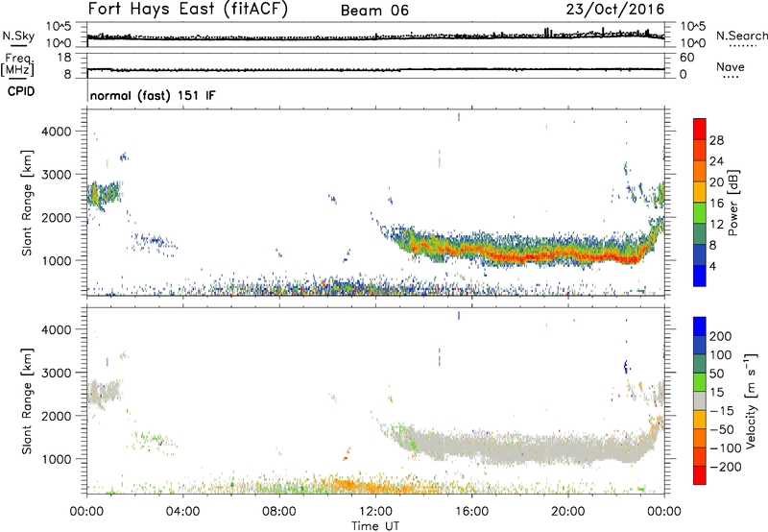The height and width of the screenshot is (532, 768).
Task: Pick the red top segment of the power colorbar
Action: pos(700,129)
